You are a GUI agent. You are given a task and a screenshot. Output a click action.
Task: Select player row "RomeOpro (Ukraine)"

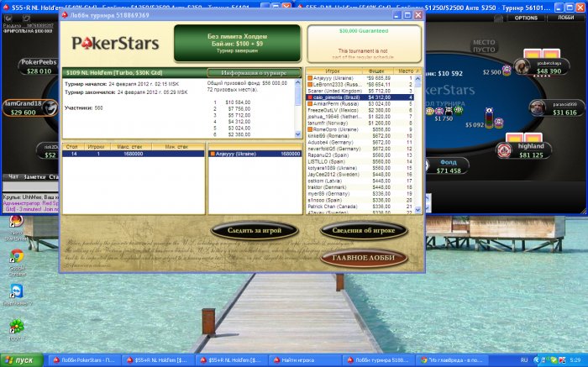[x=360, y=129]
